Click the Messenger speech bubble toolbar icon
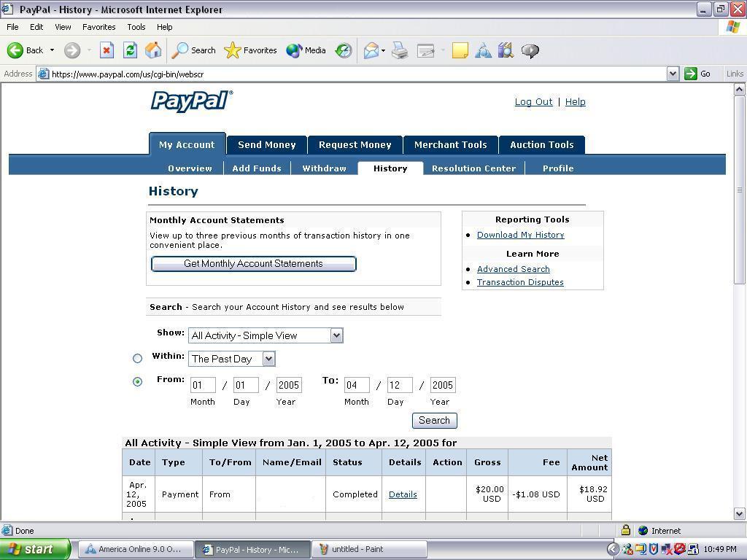The image size is (747, 560). point(530,50)
